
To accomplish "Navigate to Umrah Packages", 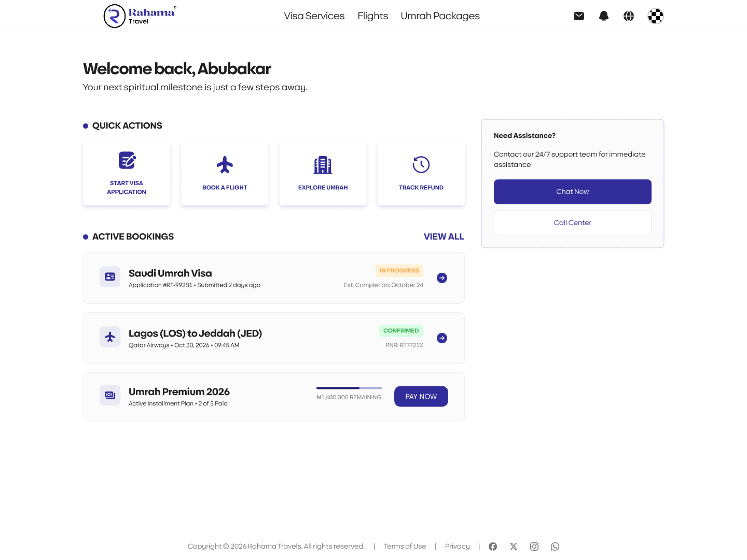I will coord(440,16).
